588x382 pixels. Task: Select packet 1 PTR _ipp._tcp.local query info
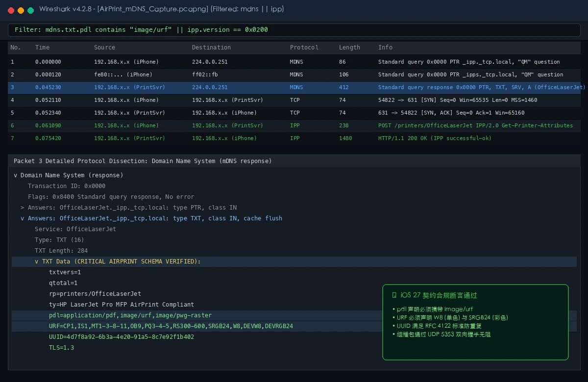(x=469, y=62)
